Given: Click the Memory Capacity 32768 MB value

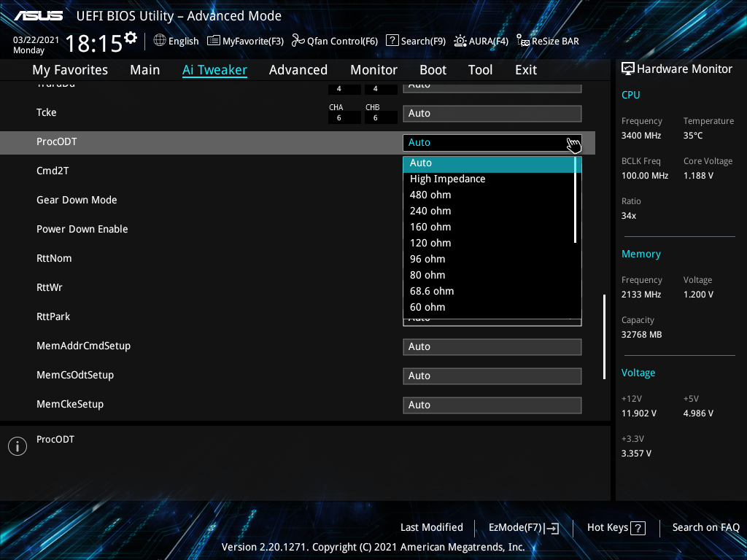Looking at the screenshot, I should point(641,335).
